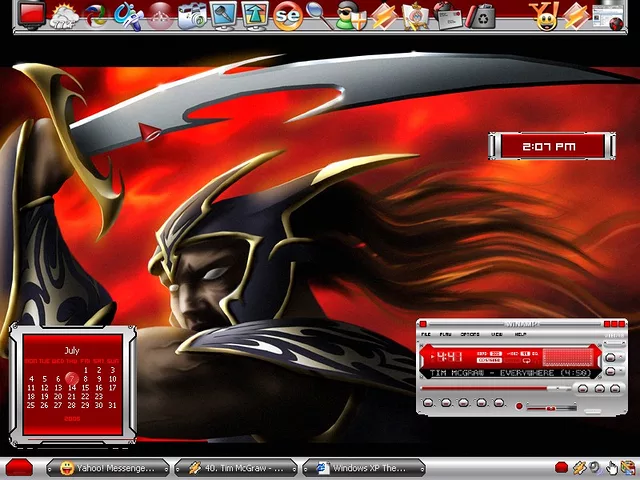Adjust the Winamp volume slider

[550, 407]
